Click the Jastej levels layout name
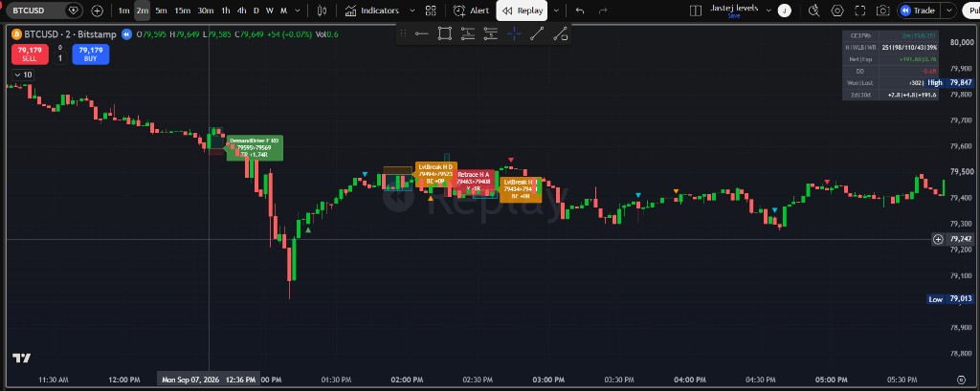 [734, 8]
